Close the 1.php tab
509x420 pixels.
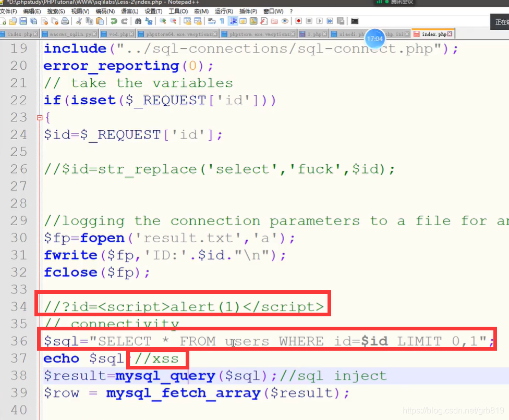324,34
